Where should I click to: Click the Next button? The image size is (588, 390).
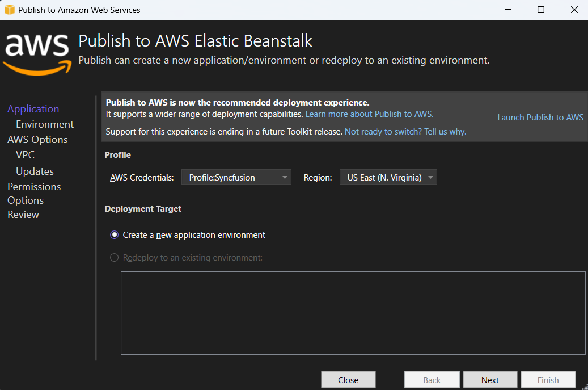click(x=490, y=380)
